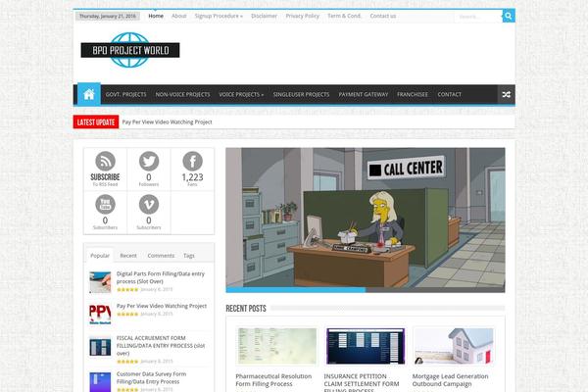
Task: Open Digital Parts Form Filling post link
Action: [x=161, y=277]
